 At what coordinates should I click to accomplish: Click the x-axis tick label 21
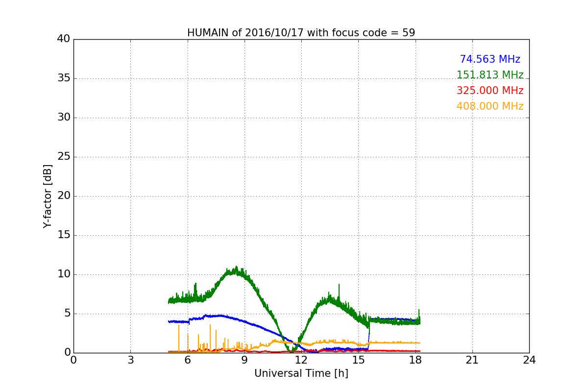click(472, 360)
